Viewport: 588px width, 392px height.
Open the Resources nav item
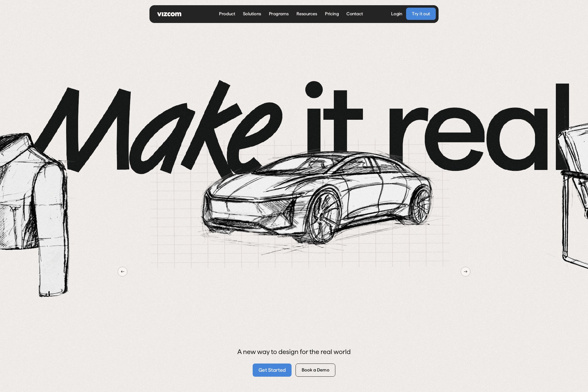[307, 14]
